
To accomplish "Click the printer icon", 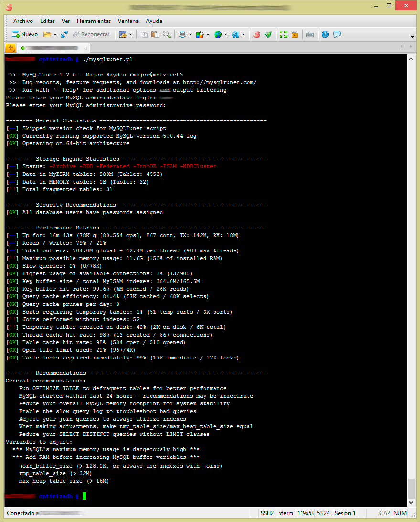I will point(183,34).
